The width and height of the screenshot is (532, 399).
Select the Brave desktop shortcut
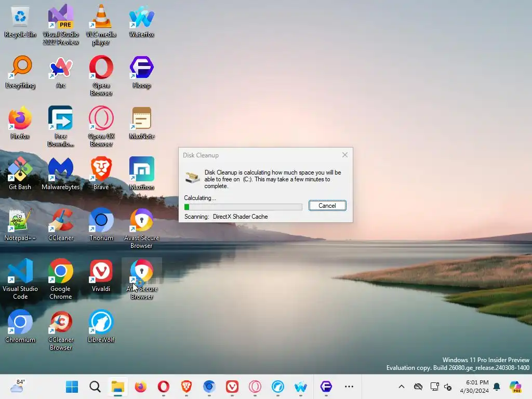(101, 175)
